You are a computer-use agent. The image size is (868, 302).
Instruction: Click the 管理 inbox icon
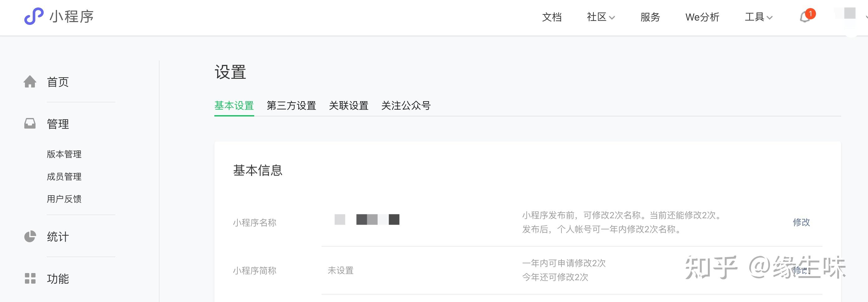(30, 124)
